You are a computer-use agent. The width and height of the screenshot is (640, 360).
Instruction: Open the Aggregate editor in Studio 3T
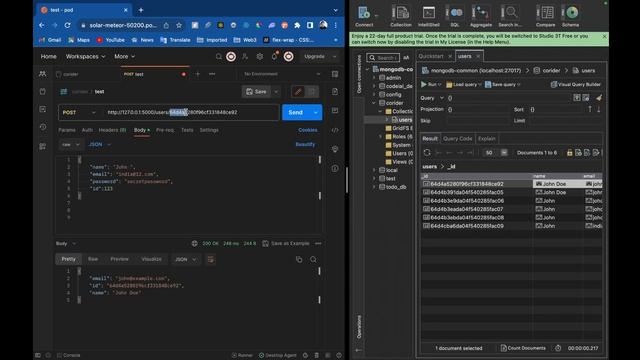point(481,16)
